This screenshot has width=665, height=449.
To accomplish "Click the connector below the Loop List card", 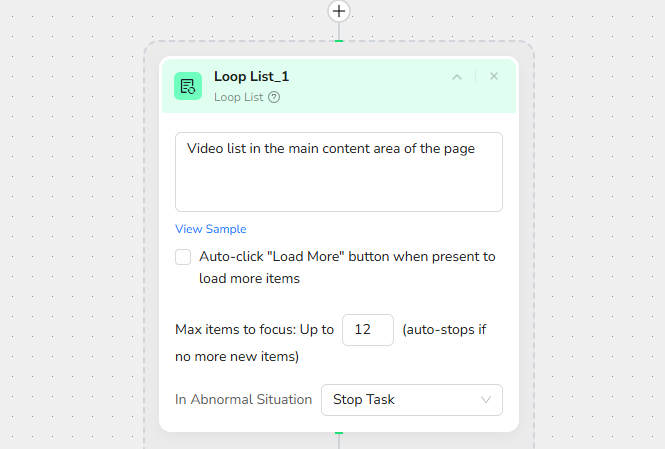I will (339, 438).
